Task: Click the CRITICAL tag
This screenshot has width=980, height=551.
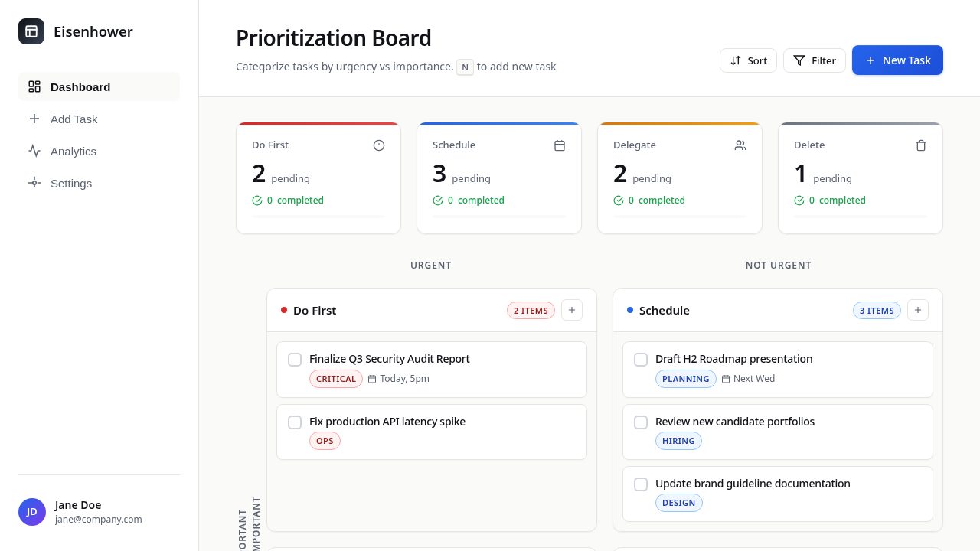Action: click(336, 379)
